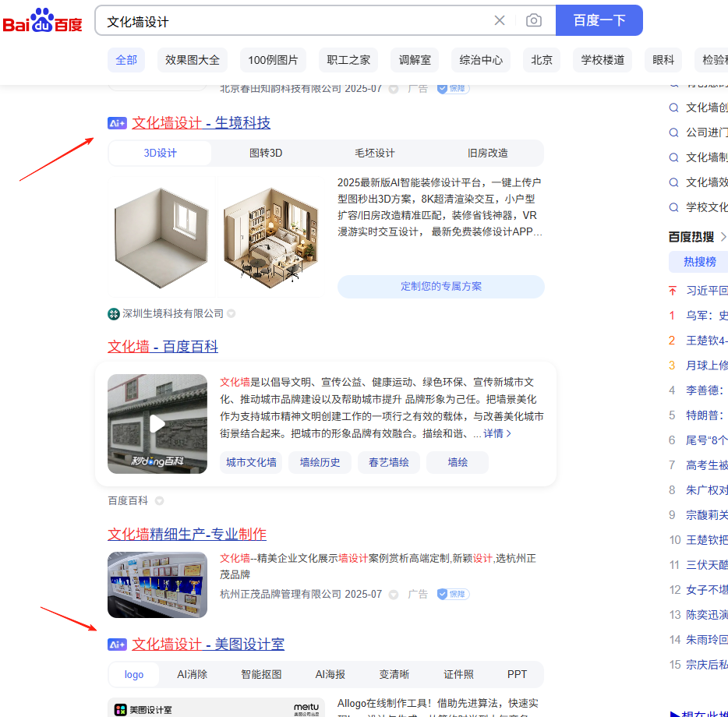
Task: Select the 100例图片 filter
Action: tap(273, 60)
